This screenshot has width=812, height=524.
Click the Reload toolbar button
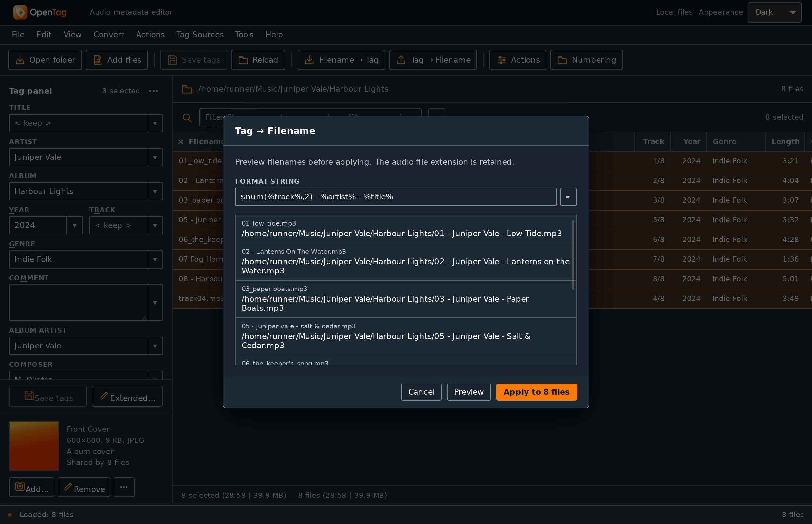pyautogui.click(x=258, y=60)
